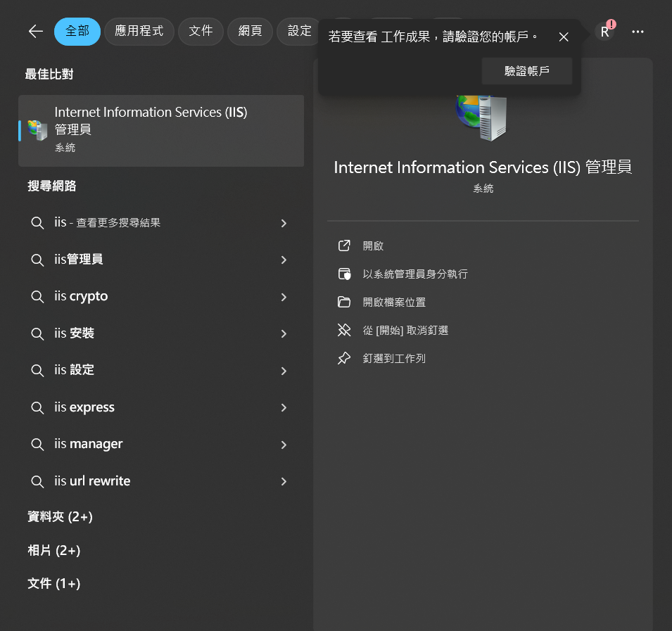This screenshot has height=631, width=672.
Task: Click the IIS manager icon in best match
Action: (x=38, y=130)
